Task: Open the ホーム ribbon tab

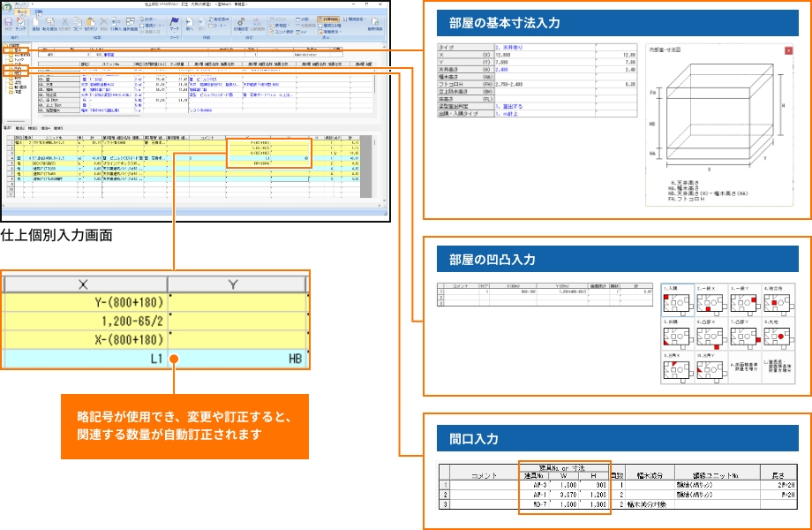Action: tap(21, 11)
